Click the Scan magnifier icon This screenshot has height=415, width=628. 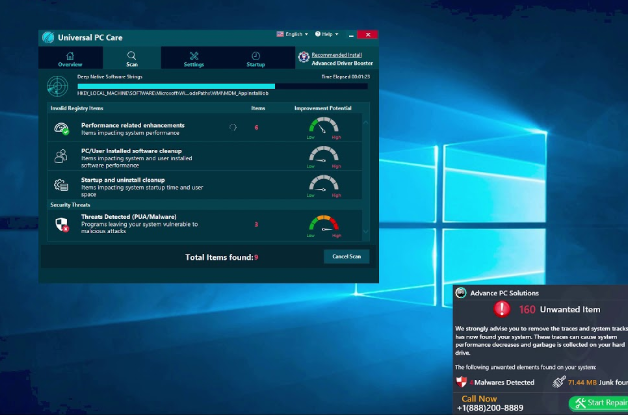click(131, 55)
